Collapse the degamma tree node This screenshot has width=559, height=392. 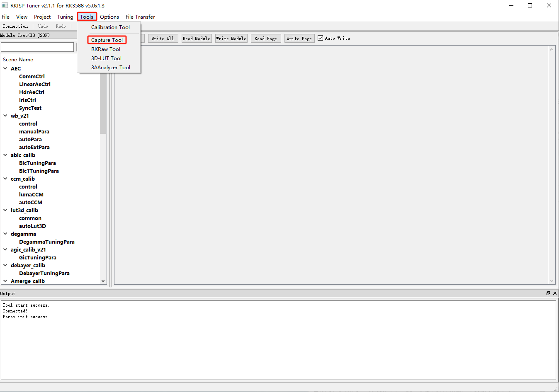[x=5, y=234]
